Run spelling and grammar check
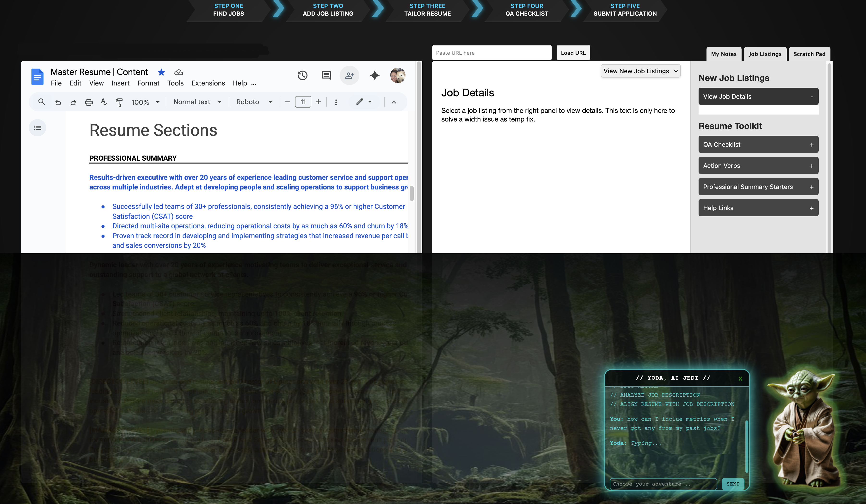Screen dimensions: 866x504 [104, 102]
